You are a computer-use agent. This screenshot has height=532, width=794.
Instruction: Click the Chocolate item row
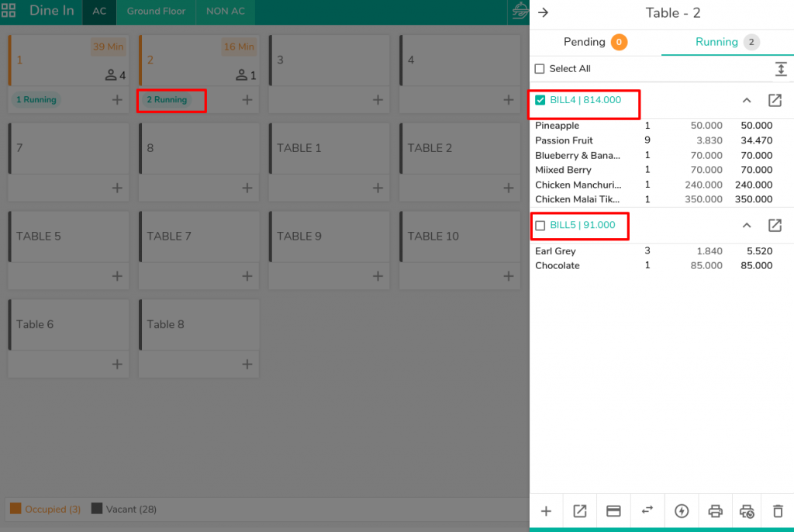tap(654, 265)
